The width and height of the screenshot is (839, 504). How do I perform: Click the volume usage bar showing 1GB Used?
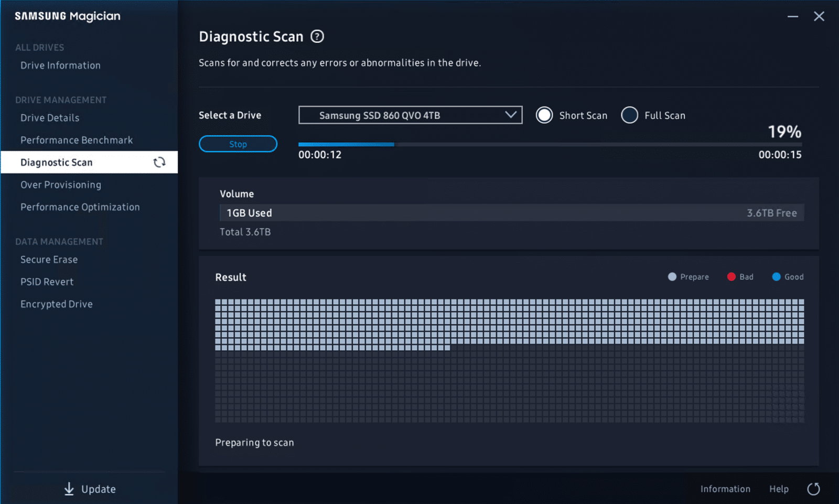[x=512, y=213]
